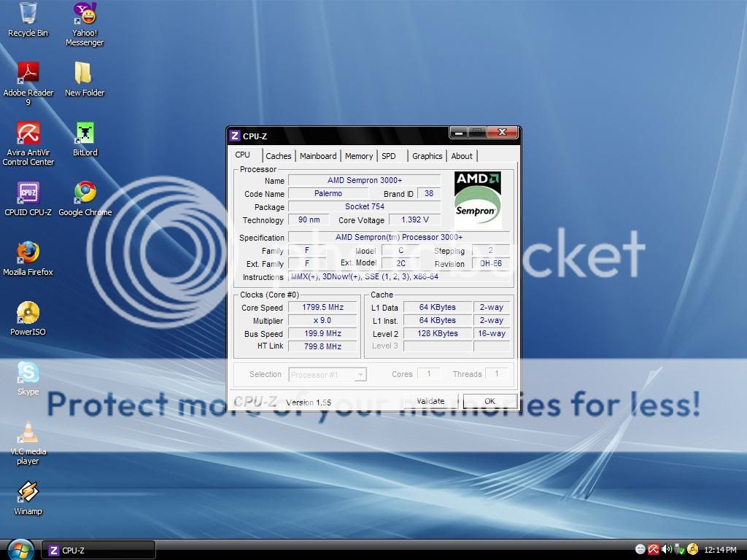Screen dimensions: 747x560
Task: Click the Revision value 'DH-E6'
Action: [491, 263]
